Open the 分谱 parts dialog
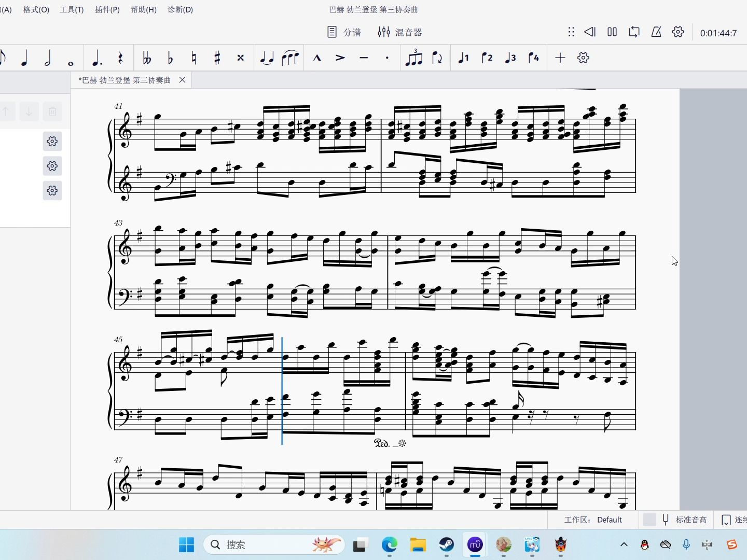Viewport: 747px width, 560px height. pos(344,32)
